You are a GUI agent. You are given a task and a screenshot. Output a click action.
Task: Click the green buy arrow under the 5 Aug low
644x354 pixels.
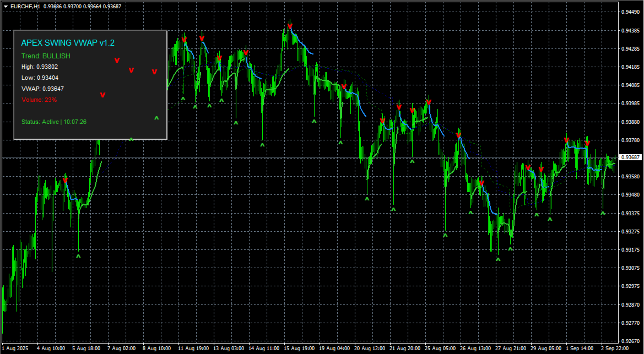pos(78,256)
